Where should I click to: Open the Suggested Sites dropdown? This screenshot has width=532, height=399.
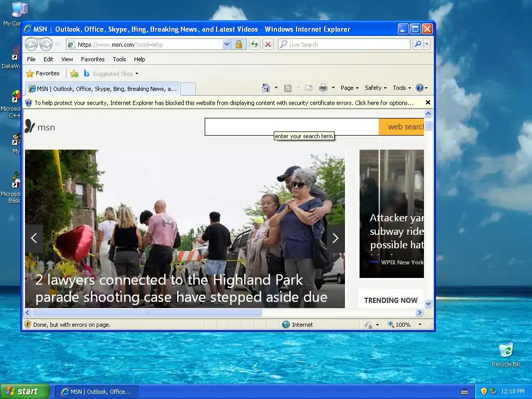click(111, 74)
